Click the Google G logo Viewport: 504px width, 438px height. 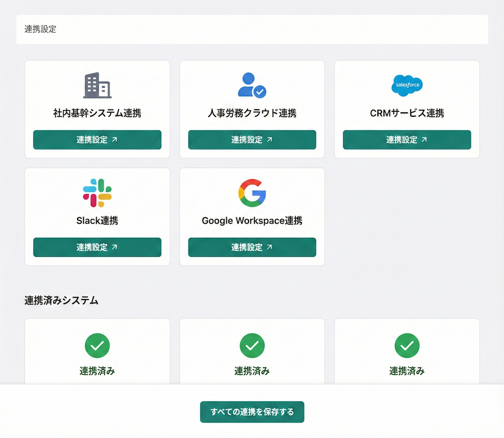tap(252, 192)
